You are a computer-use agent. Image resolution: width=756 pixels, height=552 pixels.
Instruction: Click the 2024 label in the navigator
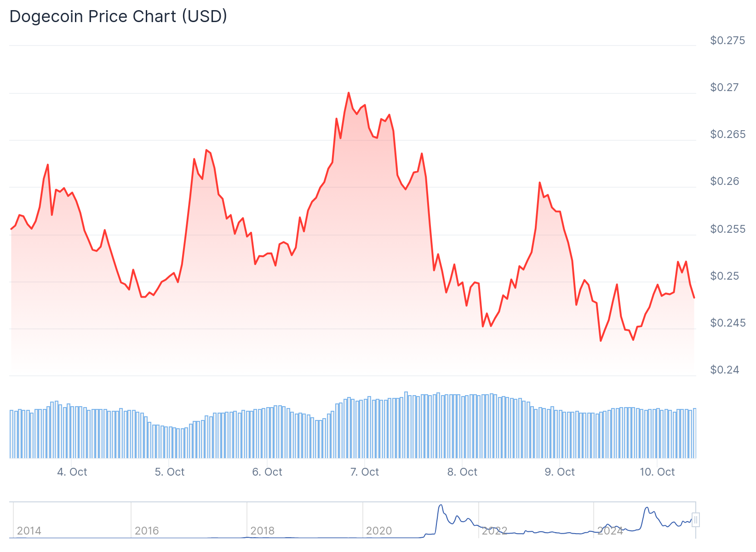coord(610,531)
